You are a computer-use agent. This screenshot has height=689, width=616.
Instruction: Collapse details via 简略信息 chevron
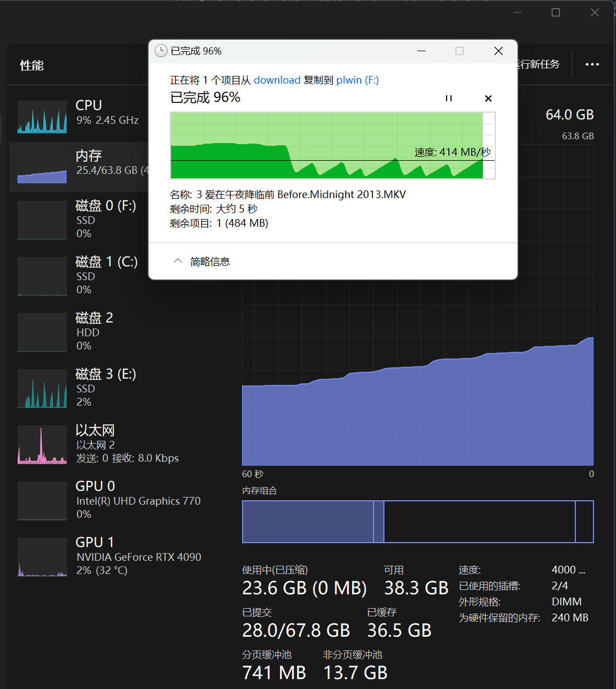[178, 261]
